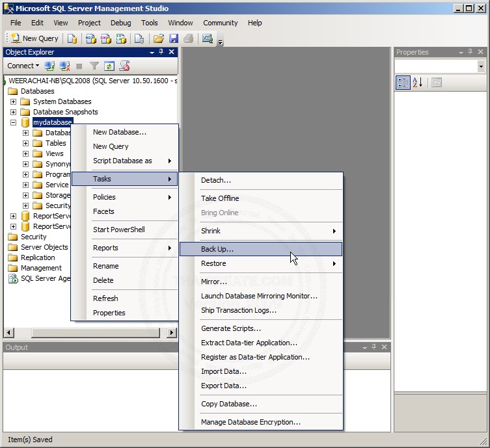Open Object Explorer window position dropdown
This screenshot has width=490, height=448.
(152, 53)
